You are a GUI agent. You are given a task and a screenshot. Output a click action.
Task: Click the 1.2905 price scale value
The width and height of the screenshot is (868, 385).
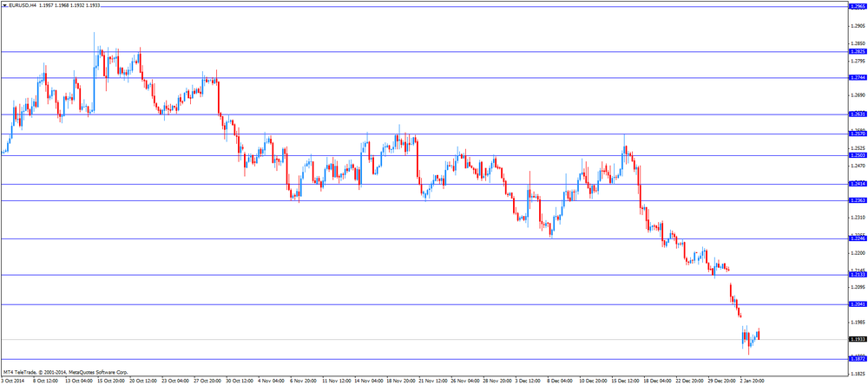coord(858,26)
